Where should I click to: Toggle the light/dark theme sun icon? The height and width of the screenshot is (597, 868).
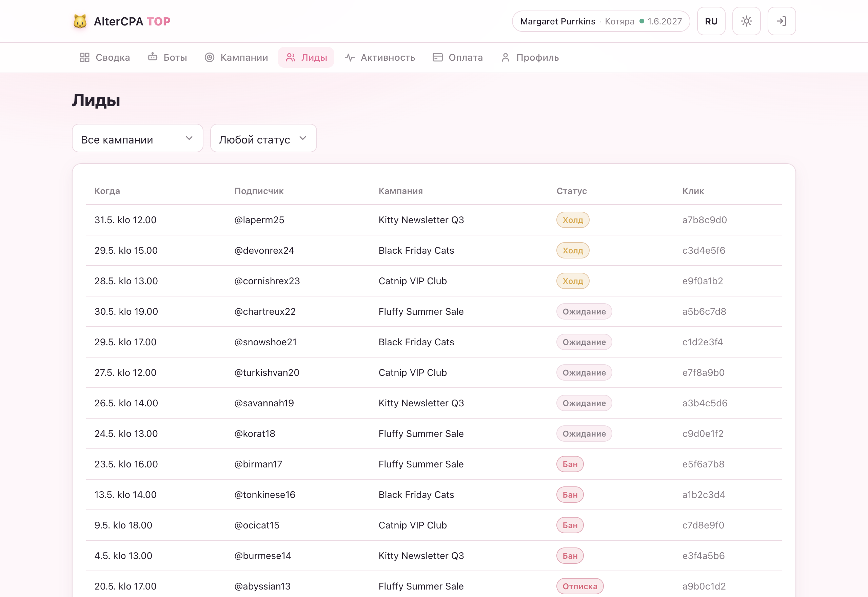coord(746,21)
